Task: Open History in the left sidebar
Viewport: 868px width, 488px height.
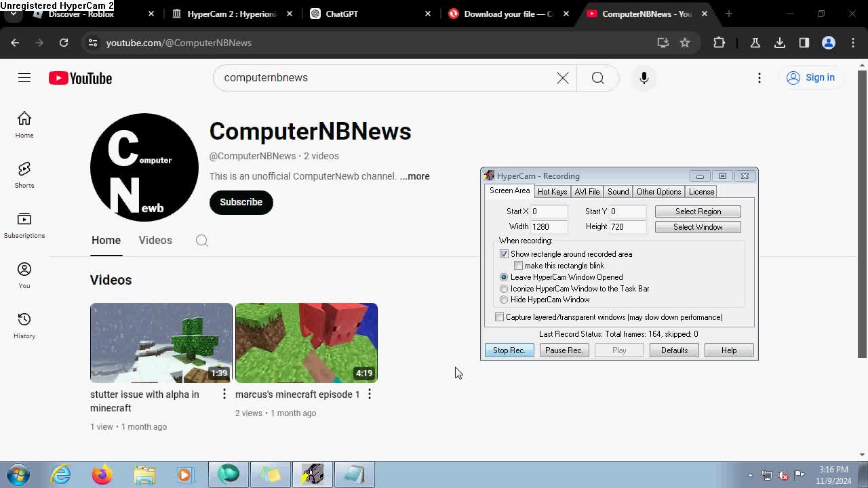Action: point(24,325)
